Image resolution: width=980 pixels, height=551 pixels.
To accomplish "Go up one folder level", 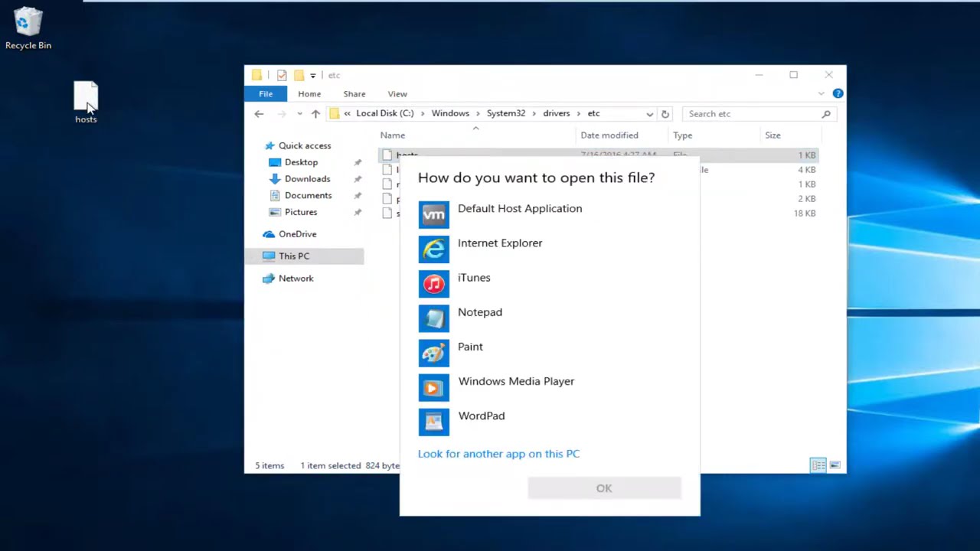I will click(x=315, y=114).
